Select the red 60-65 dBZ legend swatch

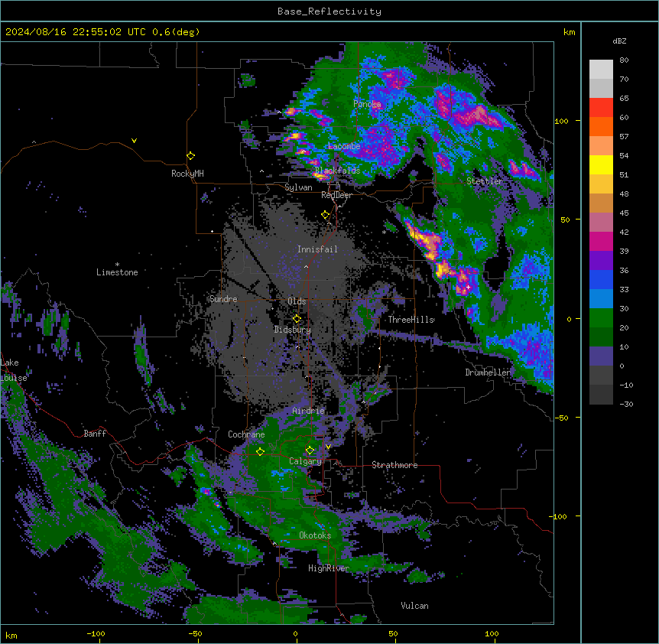tap(601, 108)
